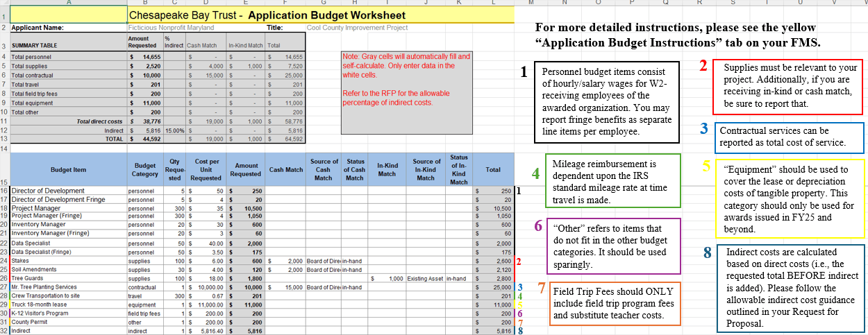Select the 'Data Specialist (Fringe)' budget item cell

[69, 252]
